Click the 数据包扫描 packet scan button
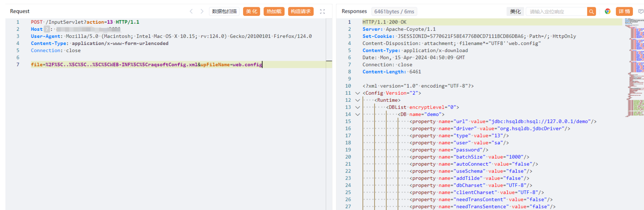The image size is (644, 210). tap(224, 11)
